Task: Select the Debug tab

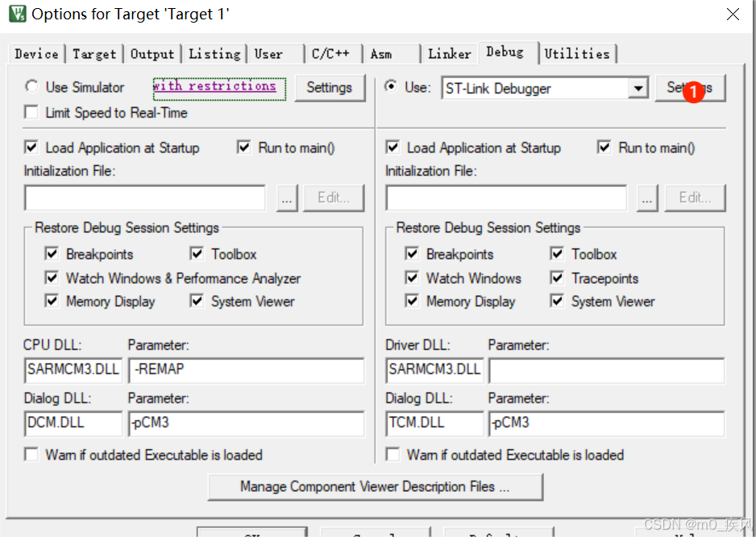Action: coord(508,52)
